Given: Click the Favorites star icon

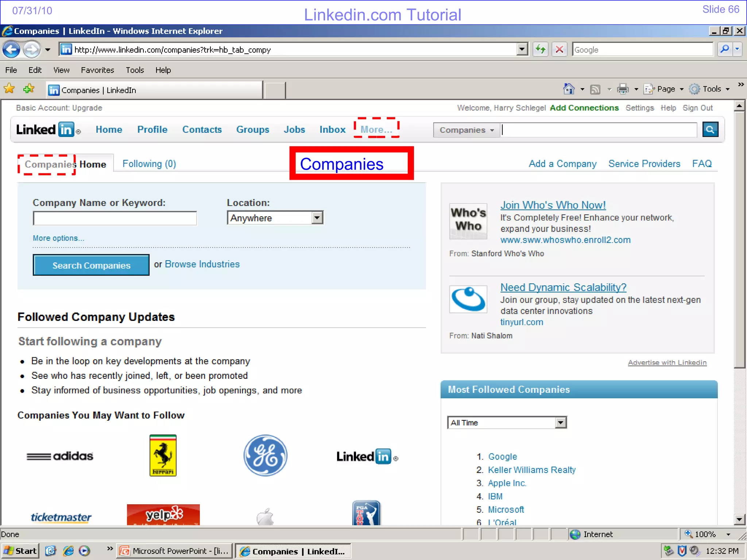Looking at the screenshot, I should [9, 89].
